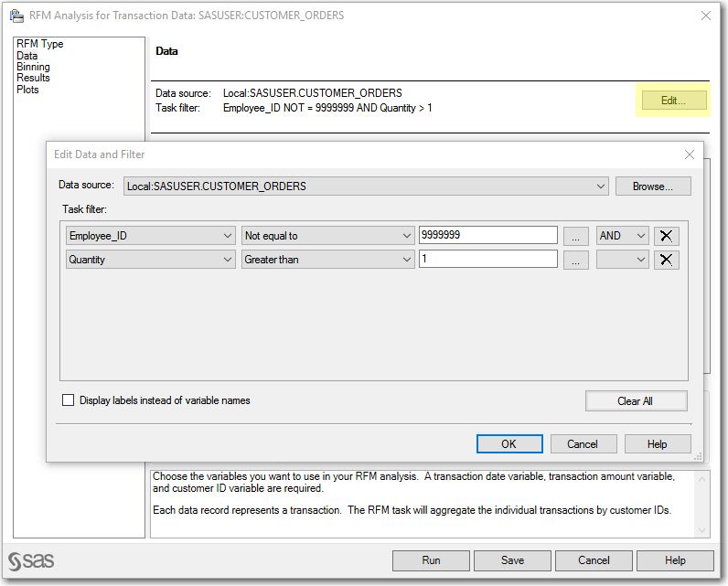Viewport: 728px width, 586px height.
Task: Click the Browse... button
Action: click(653, 186)
